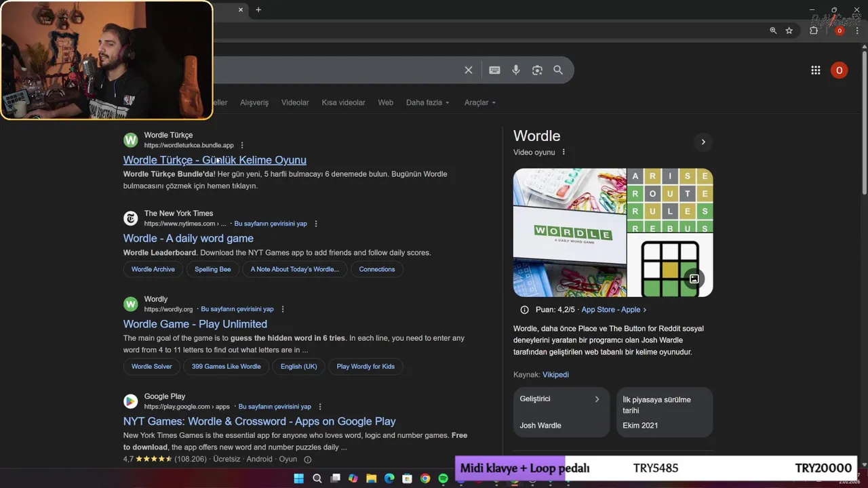
Task: Open the Chrome three-dot menu
Action: pyautogui.click(x=857, y=30)
